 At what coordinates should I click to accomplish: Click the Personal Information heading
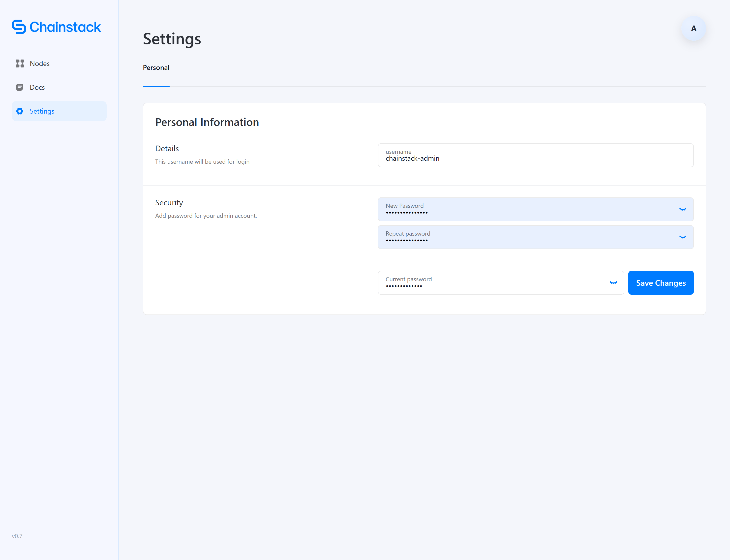[207, 122]
